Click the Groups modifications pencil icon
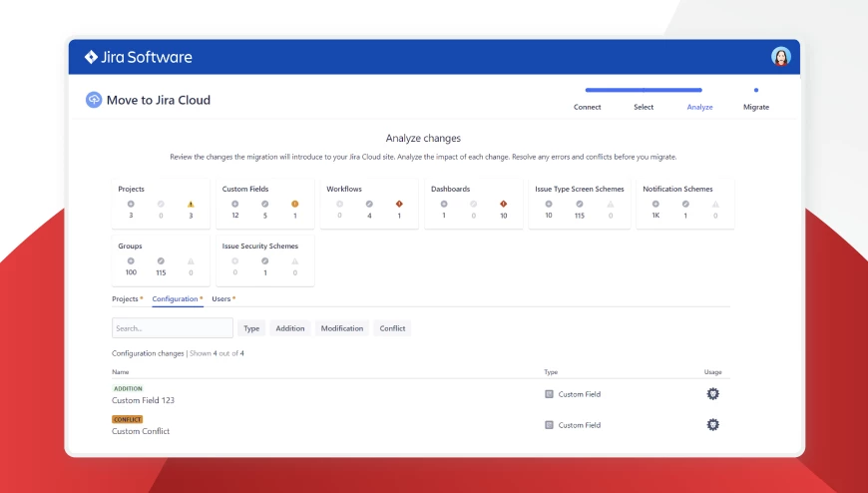Screen dimensions: 868x493 [x=161, y=260]
